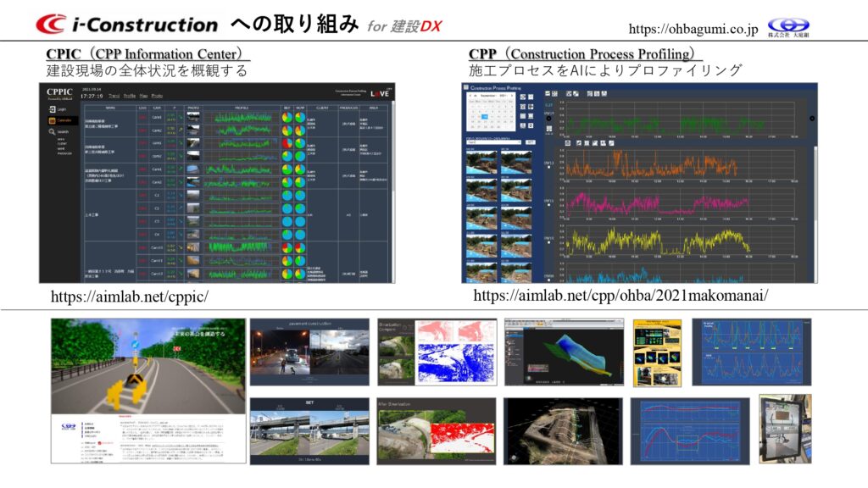
Task: Open the machine cab tablet photo thumbnail
Action: coord(785,429)
